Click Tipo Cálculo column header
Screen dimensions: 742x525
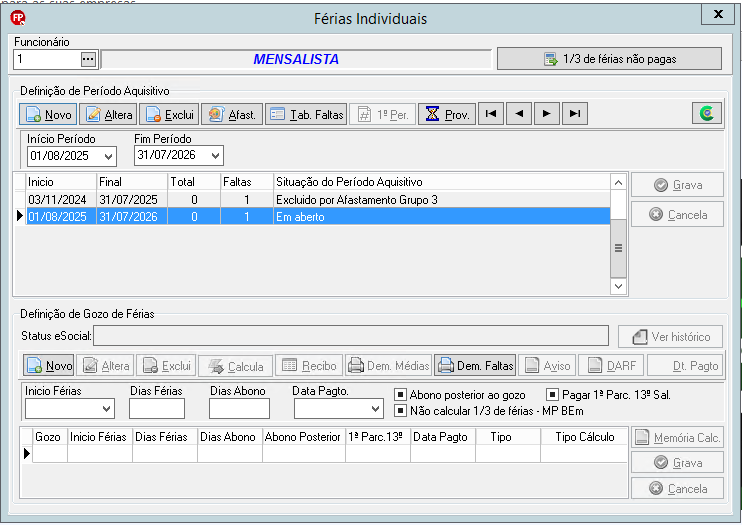click(x=584, y=437)
